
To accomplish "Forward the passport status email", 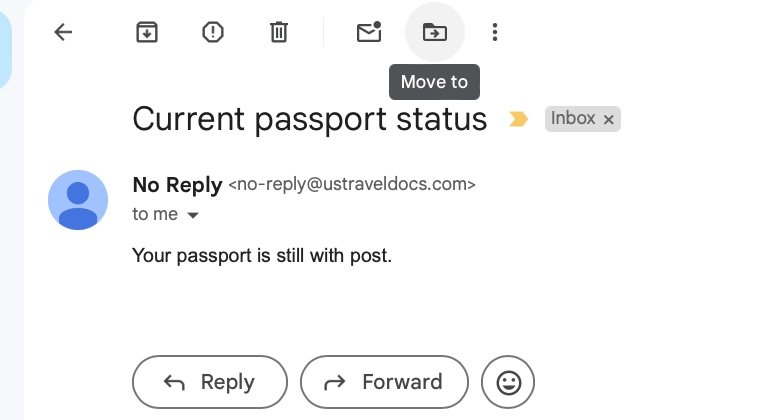I will point(385,382).
